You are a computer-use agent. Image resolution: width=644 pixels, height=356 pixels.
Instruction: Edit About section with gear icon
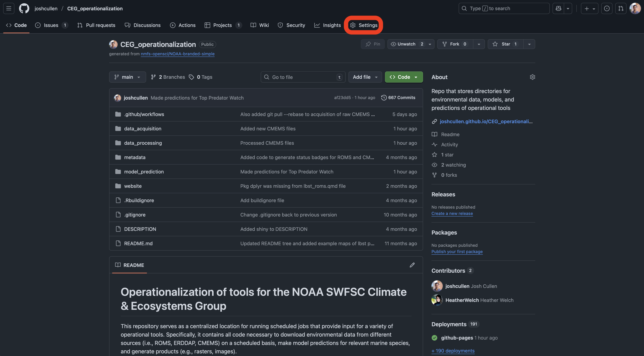pyautogui.click(x=532, y=77)
